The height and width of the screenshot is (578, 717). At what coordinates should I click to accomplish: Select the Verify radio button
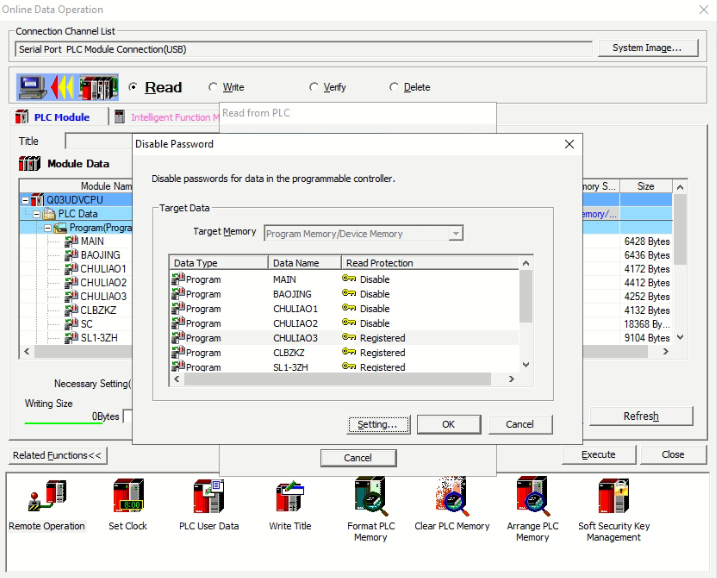pos(314,88)
